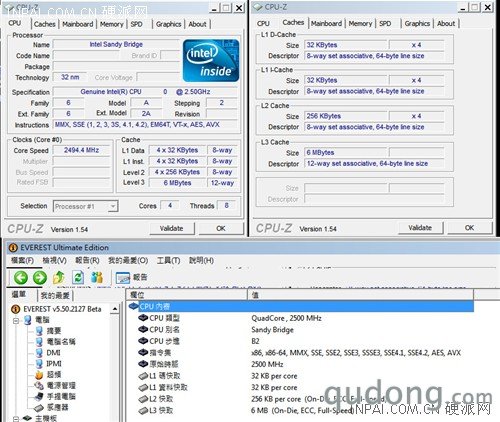The height and width of the screenshot is (422, 500).
Task: Click the Refresh icon in EVEREST toolbar
Action: coord(78,277)
